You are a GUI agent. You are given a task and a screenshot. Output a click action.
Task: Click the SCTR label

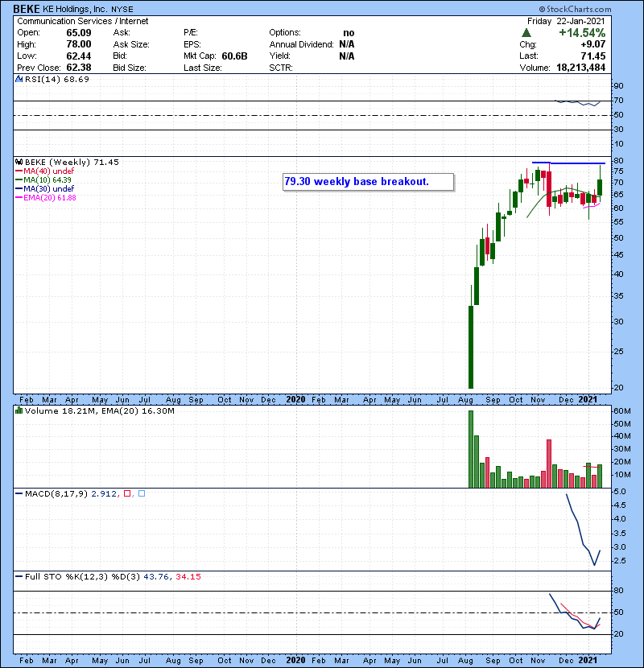[281, 68]
